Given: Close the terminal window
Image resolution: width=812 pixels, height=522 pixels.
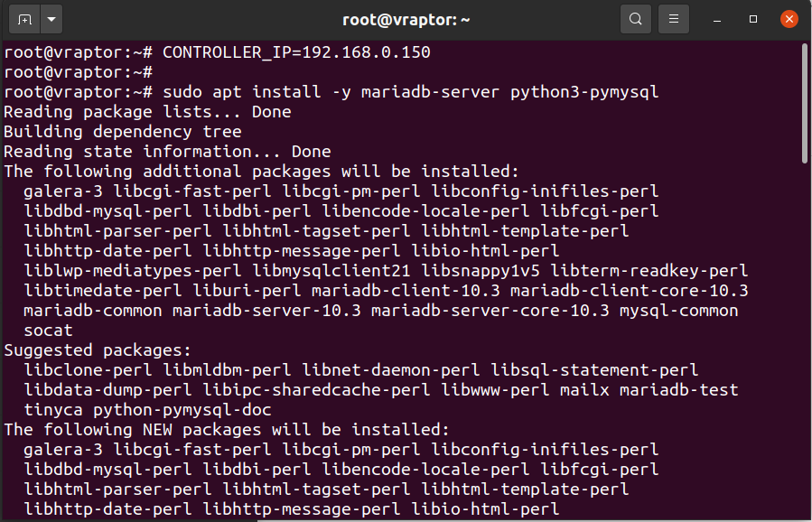Looking at the screenshot, I should (789, 20).
